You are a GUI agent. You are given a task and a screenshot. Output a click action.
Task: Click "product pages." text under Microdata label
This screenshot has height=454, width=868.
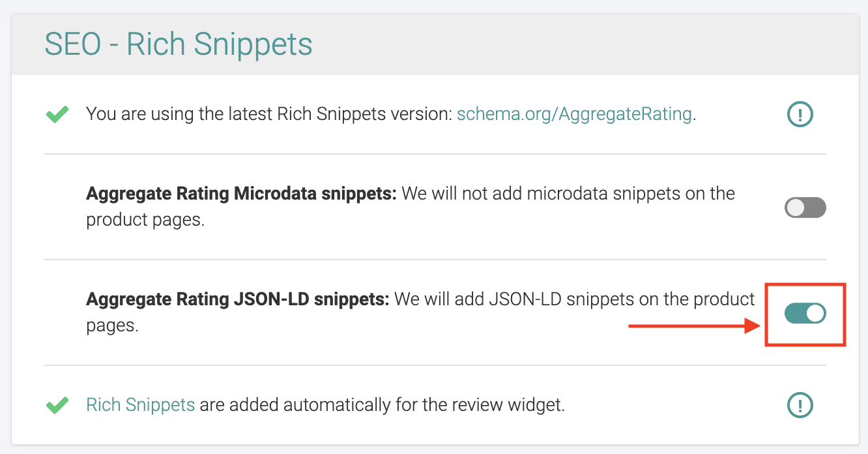(145, 220)
